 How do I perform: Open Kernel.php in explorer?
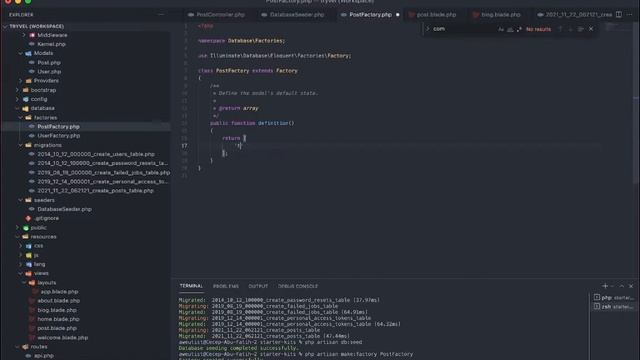pos(51,44)
